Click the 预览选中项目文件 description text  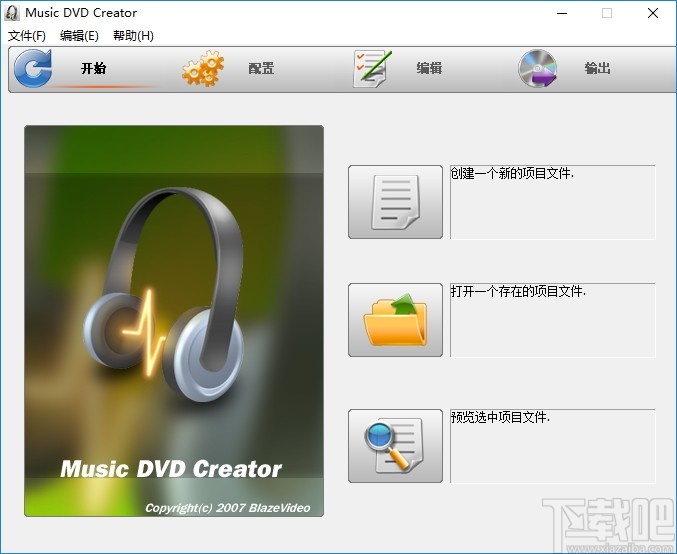[x=500, y=417]
